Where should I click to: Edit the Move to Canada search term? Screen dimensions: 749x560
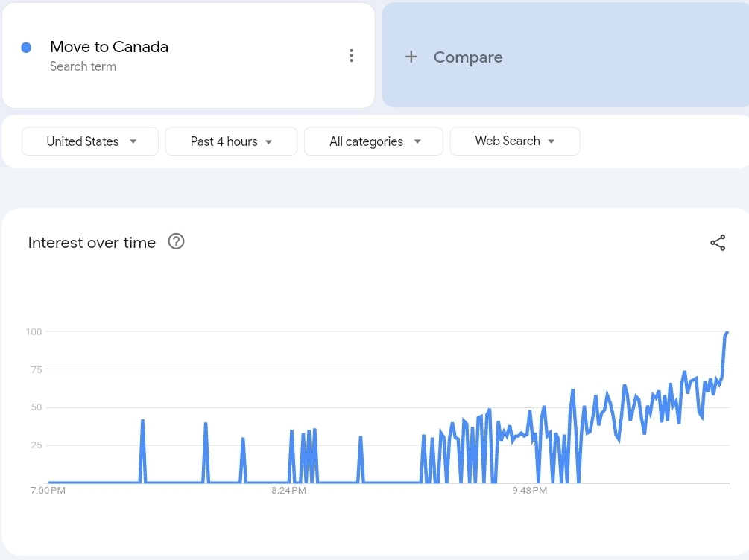click(x=109, y=47)
